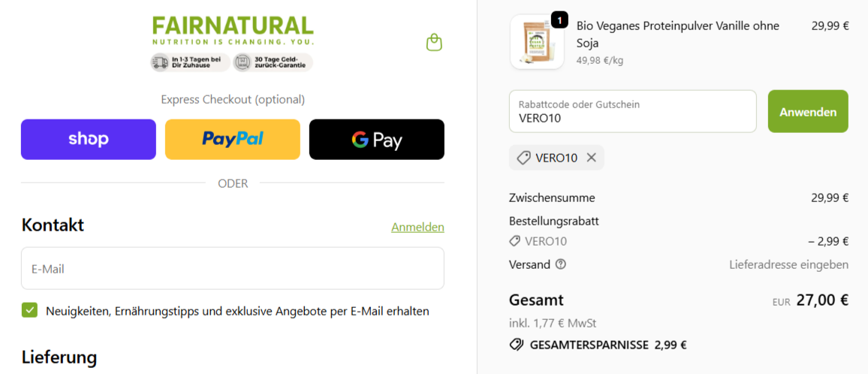Click the 30 Tage Geld-zurück-Garantie badge
This screenshot has height=374, width=868.
point(273,62)
